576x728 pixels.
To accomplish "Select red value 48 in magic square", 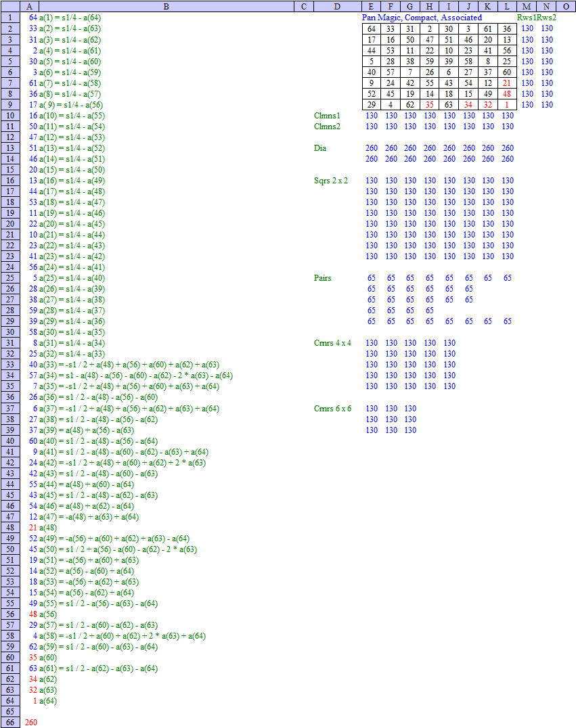I will tap(507, 94).
